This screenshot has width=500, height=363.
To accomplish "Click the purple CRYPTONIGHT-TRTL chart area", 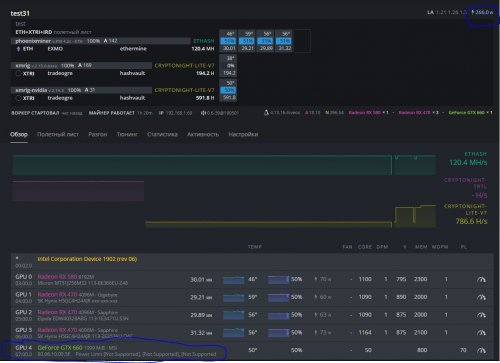I will tap(78, 191).
